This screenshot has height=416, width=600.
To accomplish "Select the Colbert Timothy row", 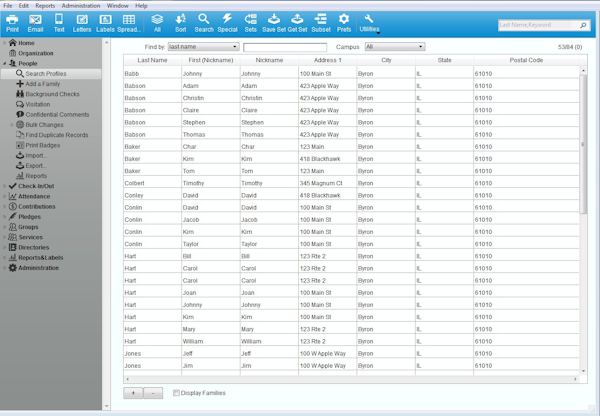I will (351, 183).
